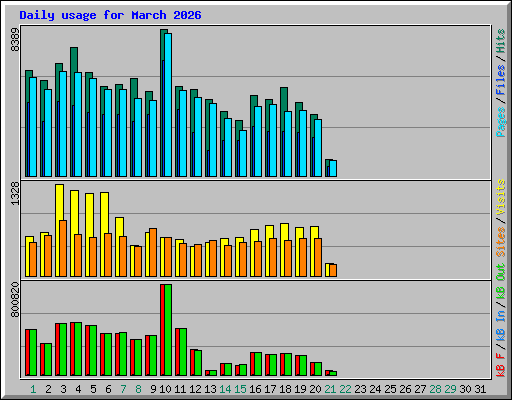This screenshot has width=512, height=400.
Task: Select day 14 on the date axis
Action: point(225,389)
